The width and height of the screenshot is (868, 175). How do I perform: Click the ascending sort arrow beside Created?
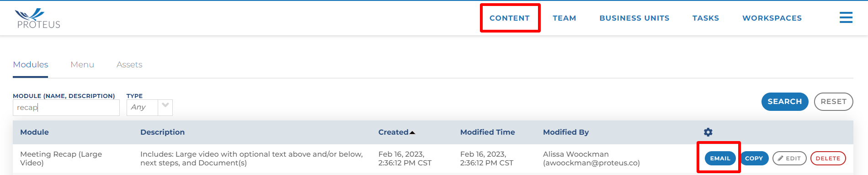(x=412, y=132)
